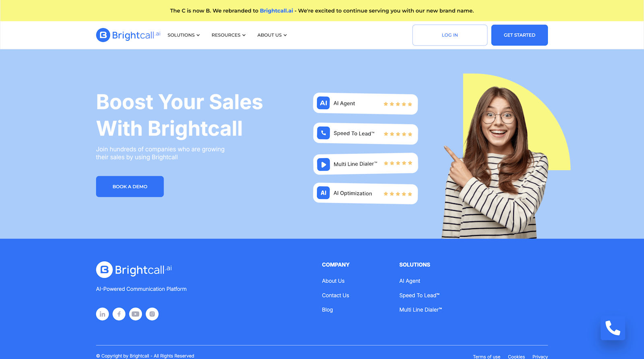Viewport: 644px width, 359px height.
Task: Follow the Brightcall.ai link in the banner
Action: pyautogui.click(x=276, y=10)
